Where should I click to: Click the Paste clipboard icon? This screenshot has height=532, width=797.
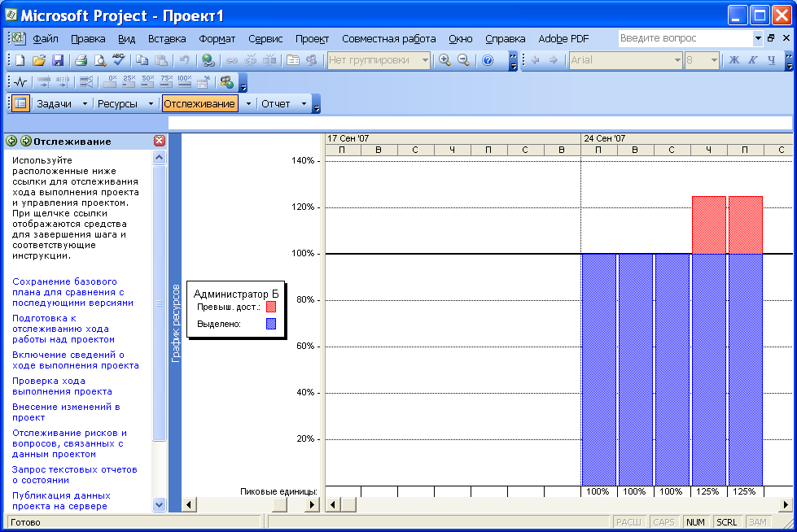click(161, 60)
